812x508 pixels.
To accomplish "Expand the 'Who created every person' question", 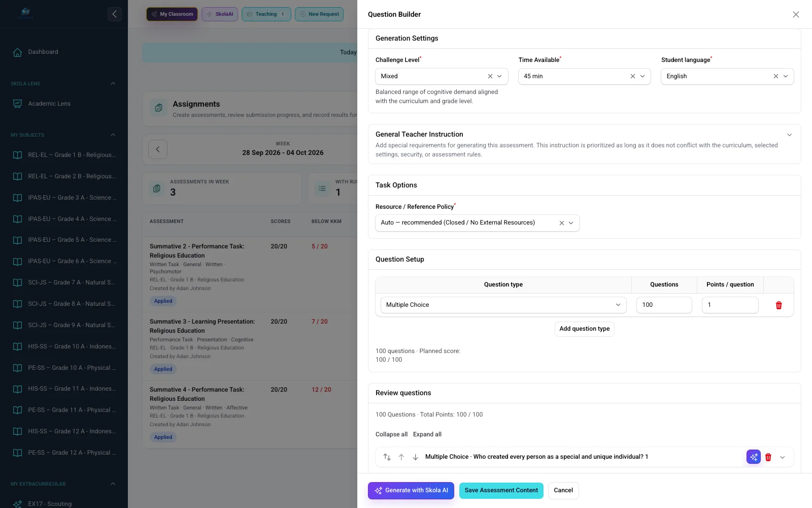I will point(783,457).
